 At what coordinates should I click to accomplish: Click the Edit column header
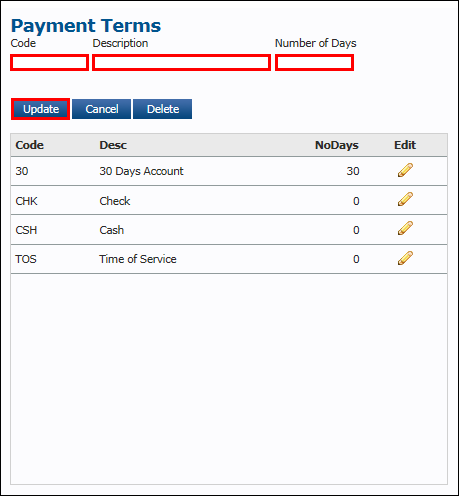405,145
